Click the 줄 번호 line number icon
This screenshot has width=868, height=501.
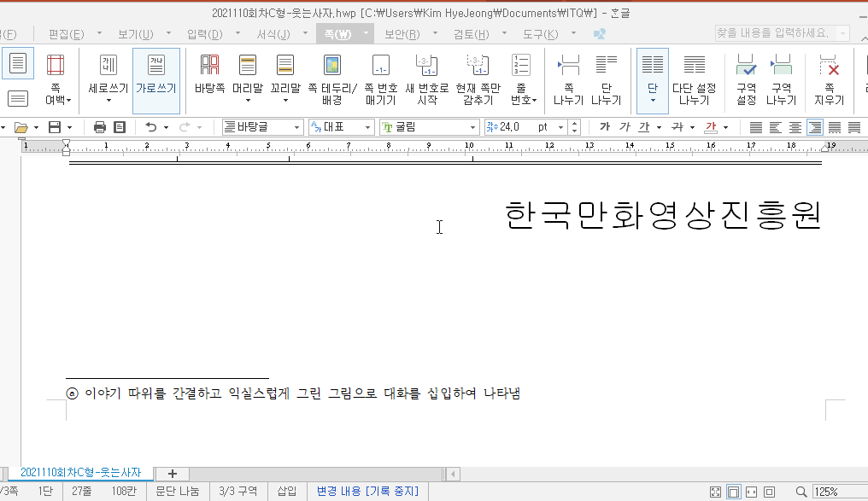coord(521,65)
